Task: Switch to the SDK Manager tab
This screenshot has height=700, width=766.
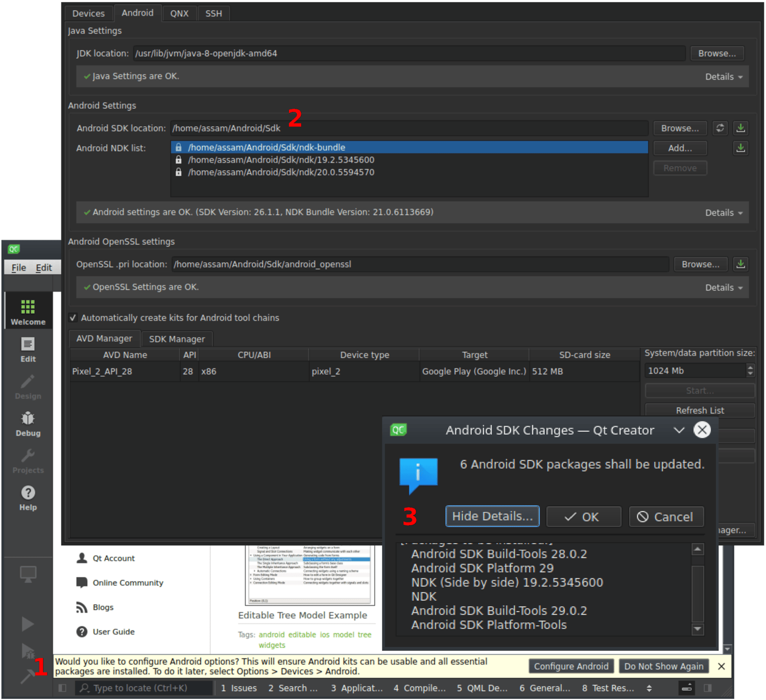Action: click(x=177, y=339)
